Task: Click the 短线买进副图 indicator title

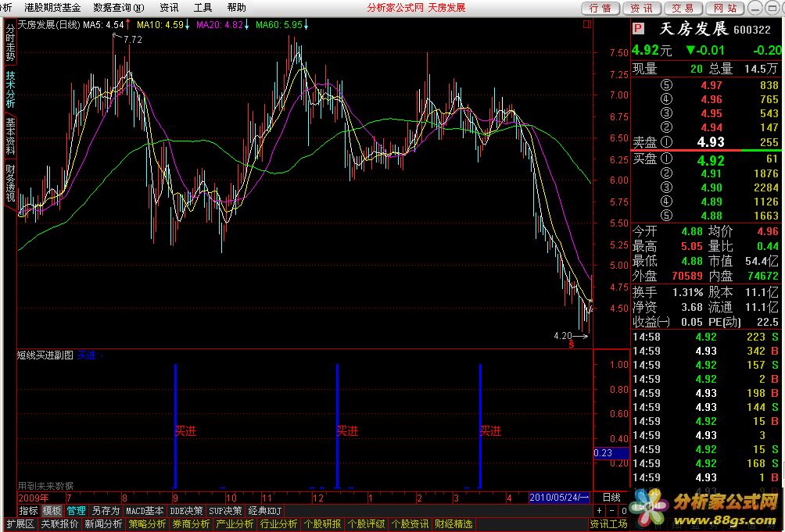Action: [x=45, y=355]
